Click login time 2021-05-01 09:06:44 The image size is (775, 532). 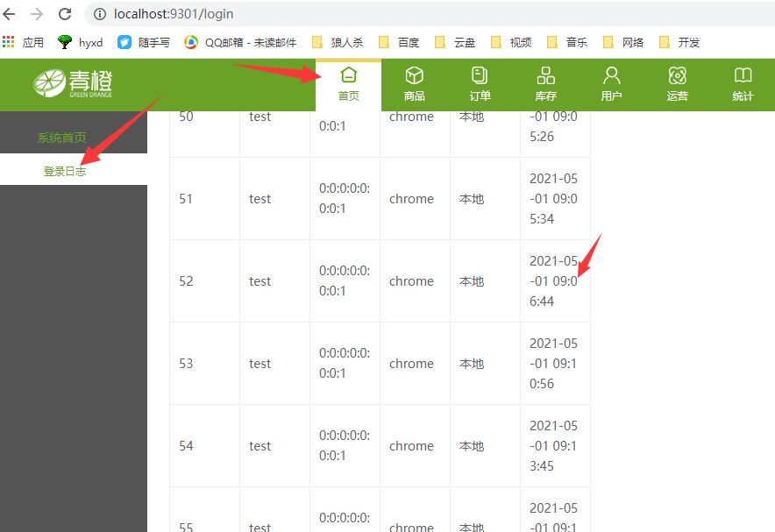click(553, 281)
